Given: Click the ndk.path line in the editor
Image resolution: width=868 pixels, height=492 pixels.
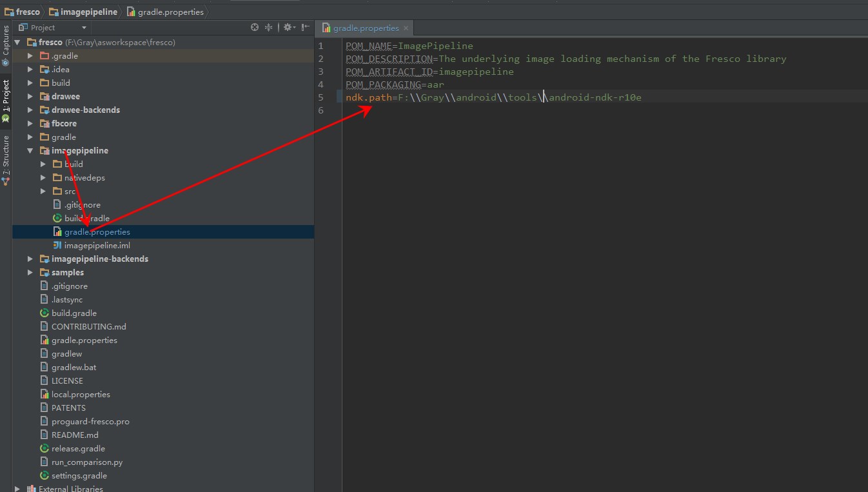Looking at the screenshot, I should pyautogui.click(x=493, y=97).
